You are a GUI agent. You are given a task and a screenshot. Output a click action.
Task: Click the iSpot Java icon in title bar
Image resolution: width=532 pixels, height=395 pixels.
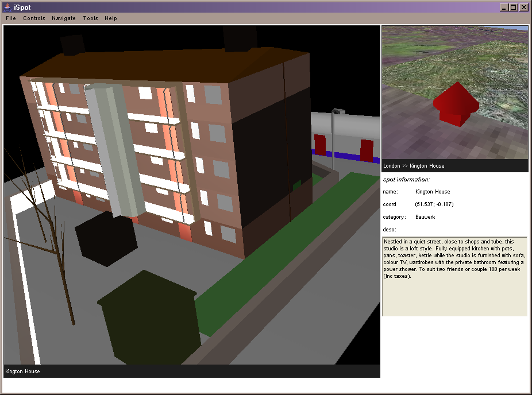point(7,7)
